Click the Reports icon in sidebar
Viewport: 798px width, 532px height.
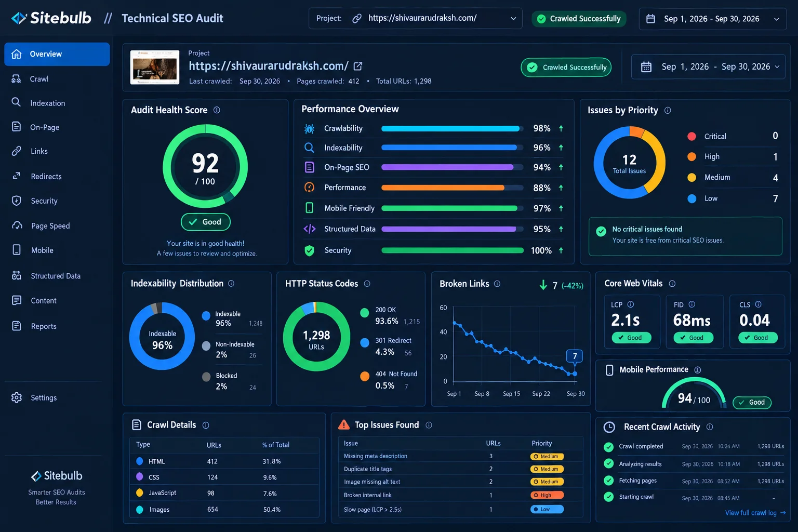[x=17, y=326]
